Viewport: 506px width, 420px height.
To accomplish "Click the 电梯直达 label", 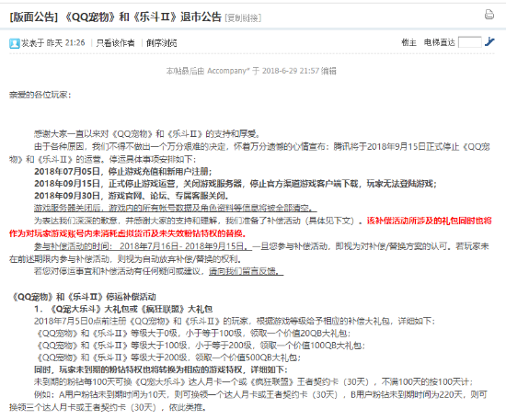I will point(439,42).
